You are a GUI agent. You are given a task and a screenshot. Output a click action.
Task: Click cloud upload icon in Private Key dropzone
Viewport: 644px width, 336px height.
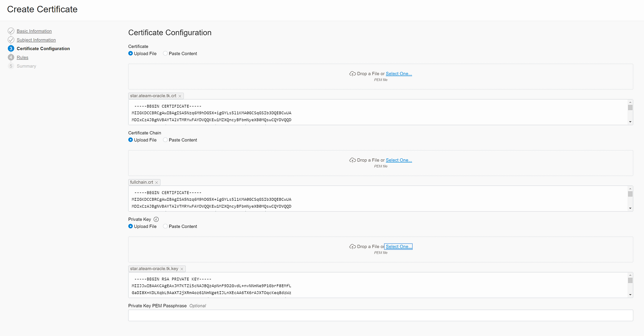click(353, 247)
